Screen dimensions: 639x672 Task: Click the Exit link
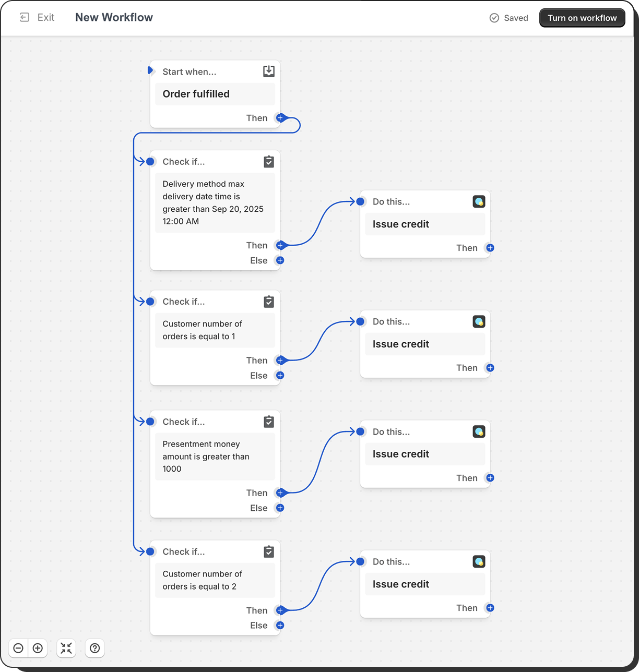pos(45,17)
